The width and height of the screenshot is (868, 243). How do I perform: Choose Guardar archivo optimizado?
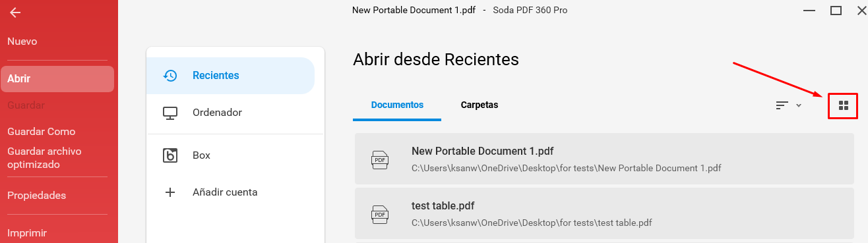(44, 157)
